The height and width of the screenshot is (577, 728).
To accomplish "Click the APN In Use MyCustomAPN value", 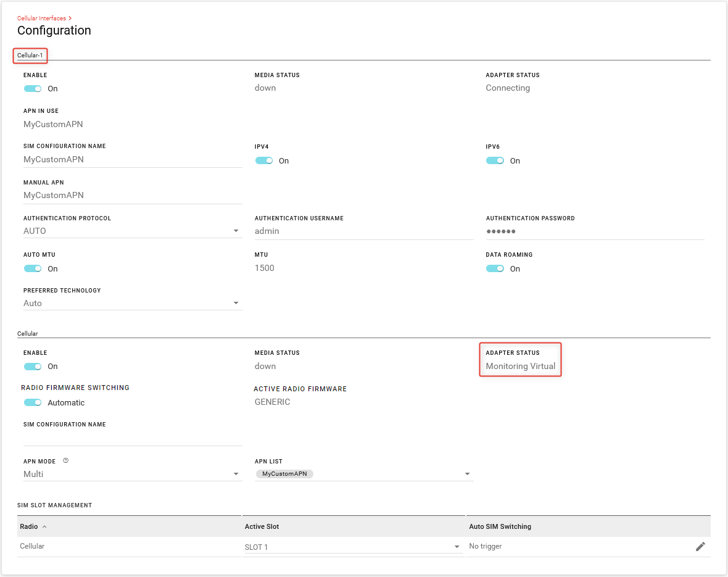I will pos(54,124).
